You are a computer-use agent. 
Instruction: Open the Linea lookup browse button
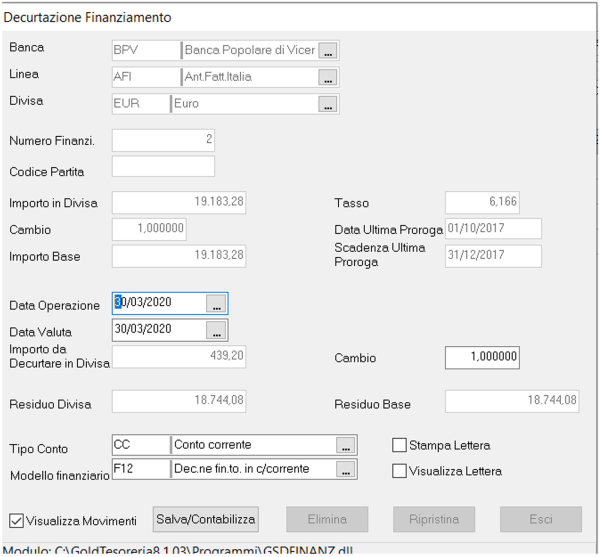(329, 77)
